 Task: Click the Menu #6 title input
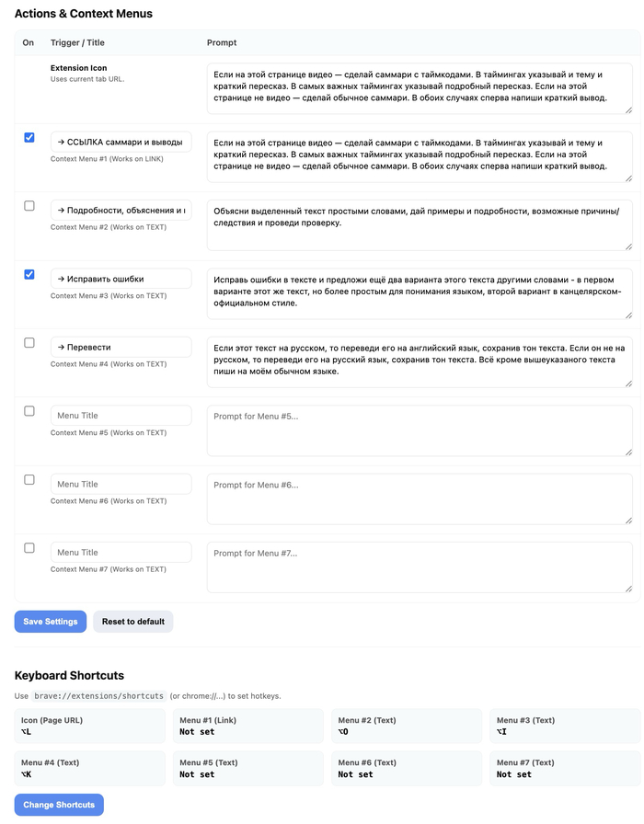(x=121, y=484)
